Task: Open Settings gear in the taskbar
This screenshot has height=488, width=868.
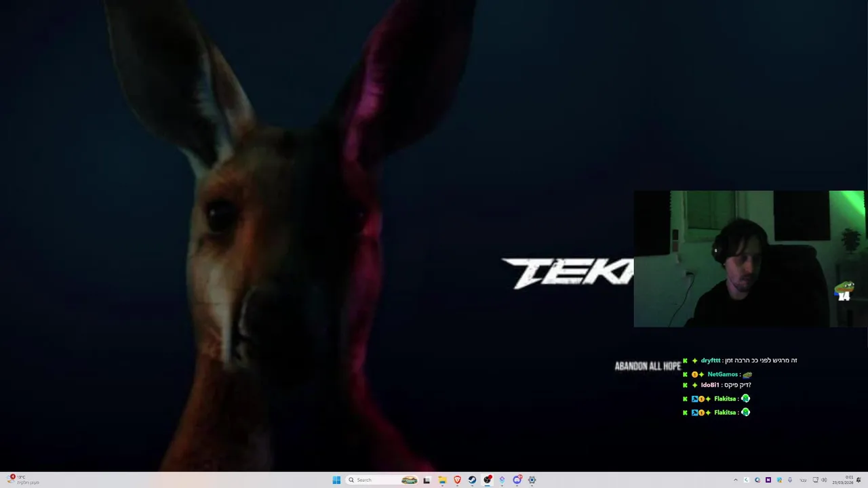Action: click(532, 480)
